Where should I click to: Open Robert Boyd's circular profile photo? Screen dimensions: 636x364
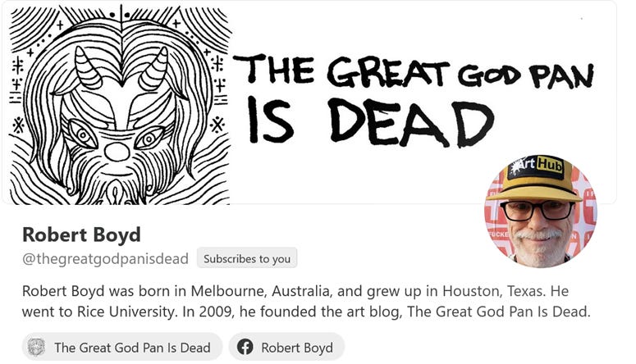point(541,212)
